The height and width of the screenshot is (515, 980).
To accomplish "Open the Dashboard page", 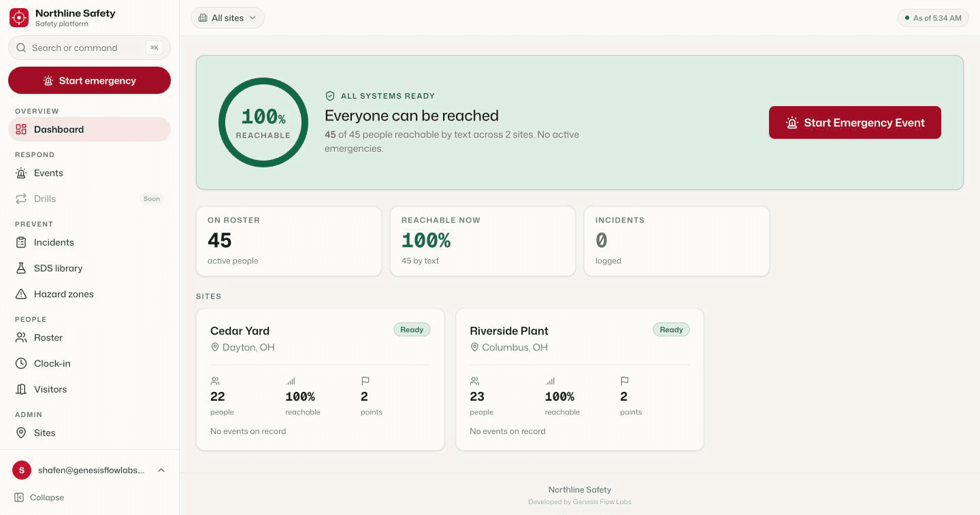I will [x=89, y=129].
